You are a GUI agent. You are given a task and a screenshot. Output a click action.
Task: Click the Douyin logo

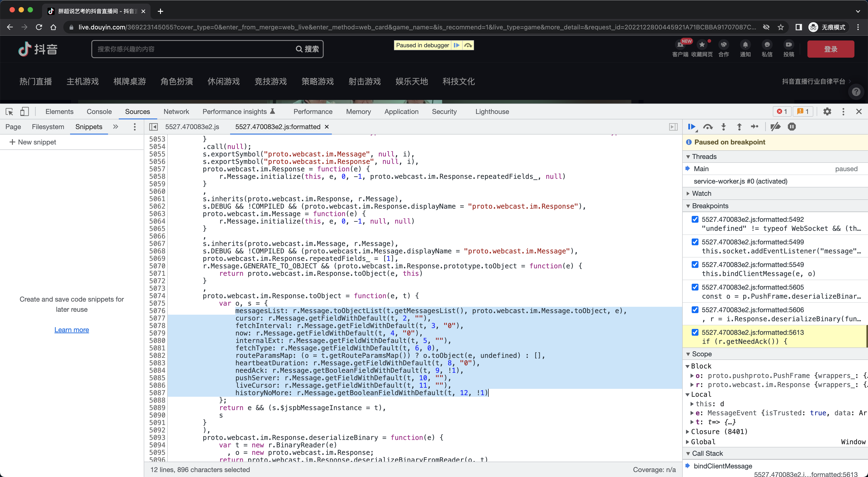click(x=38, y=49)
